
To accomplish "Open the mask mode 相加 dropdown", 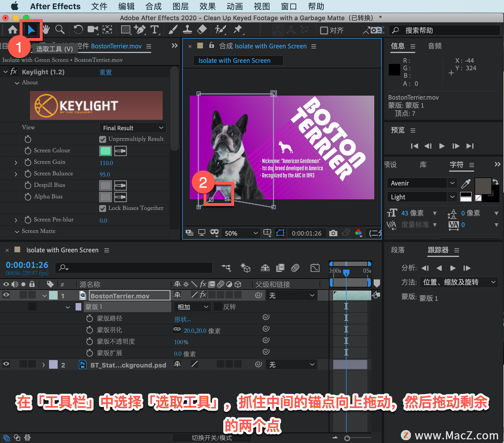I will (192, 307).
